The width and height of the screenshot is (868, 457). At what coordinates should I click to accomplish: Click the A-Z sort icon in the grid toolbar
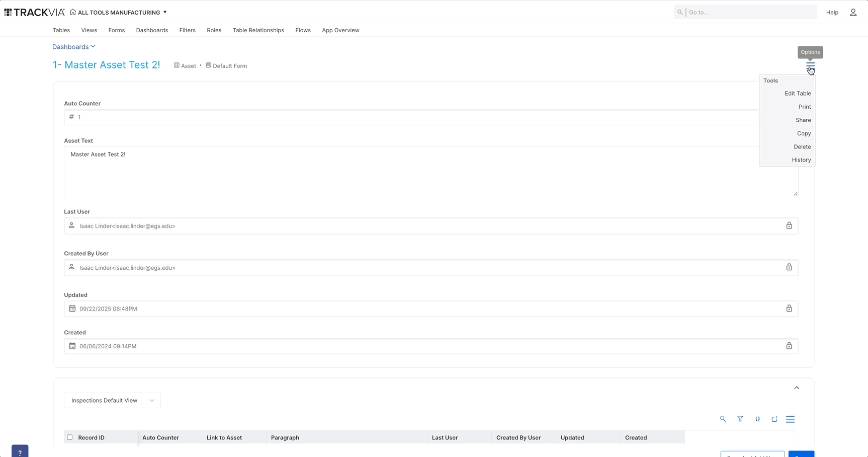[757, 419]
